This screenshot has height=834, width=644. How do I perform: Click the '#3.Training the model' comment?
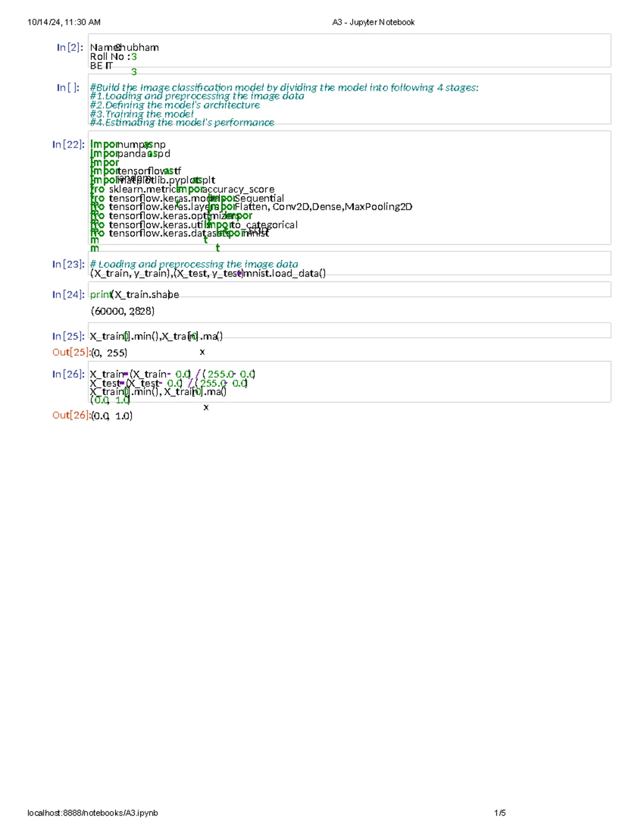coord(142,114)
